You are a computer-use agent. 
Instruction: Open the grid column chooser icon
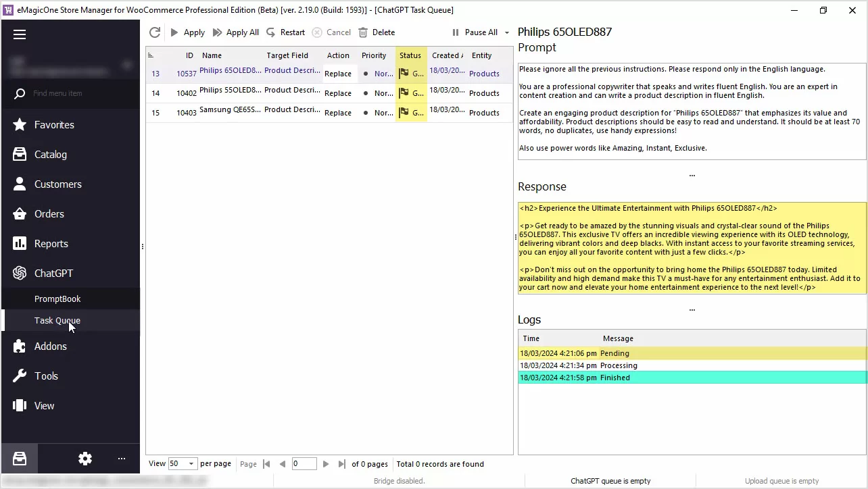click(x=151, y=55)
